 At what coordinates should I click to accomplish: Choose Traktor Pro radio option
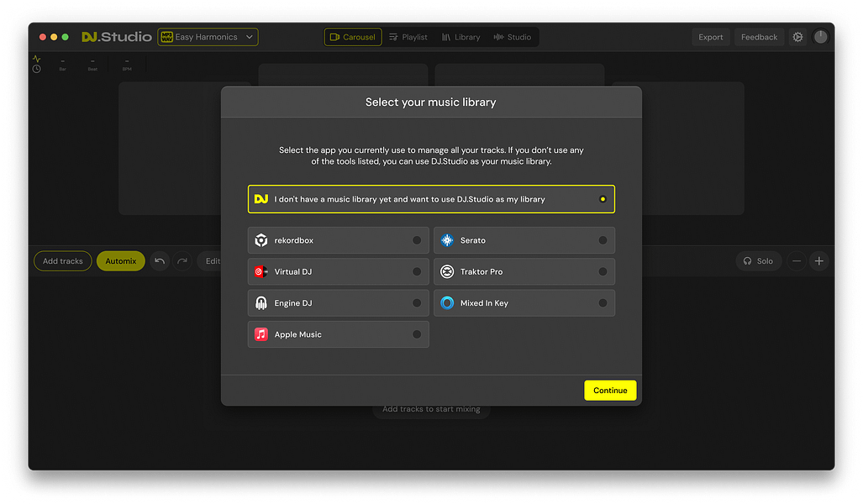click(x=603, y=272)
